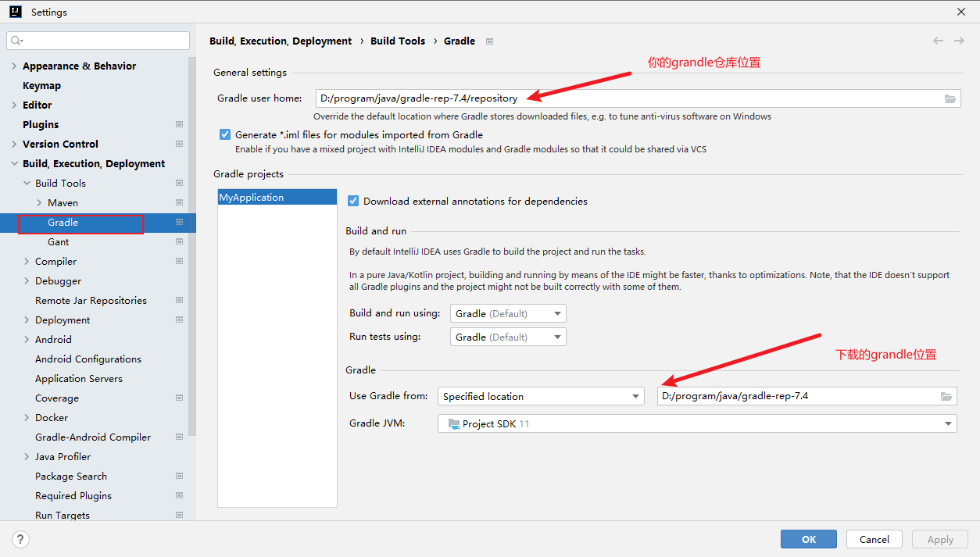The width and height of the screenshot is (980, 557).
Task: Click project-level icon next to Gradle breadcrumb
Action: point(490,41)
